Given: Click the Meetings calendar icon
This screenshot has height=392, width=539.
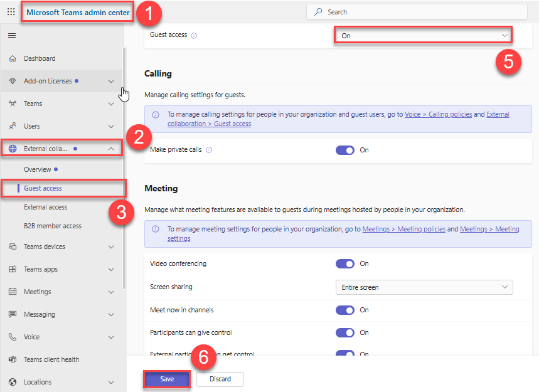Looking at the screenshot, I should coord(13,292).
